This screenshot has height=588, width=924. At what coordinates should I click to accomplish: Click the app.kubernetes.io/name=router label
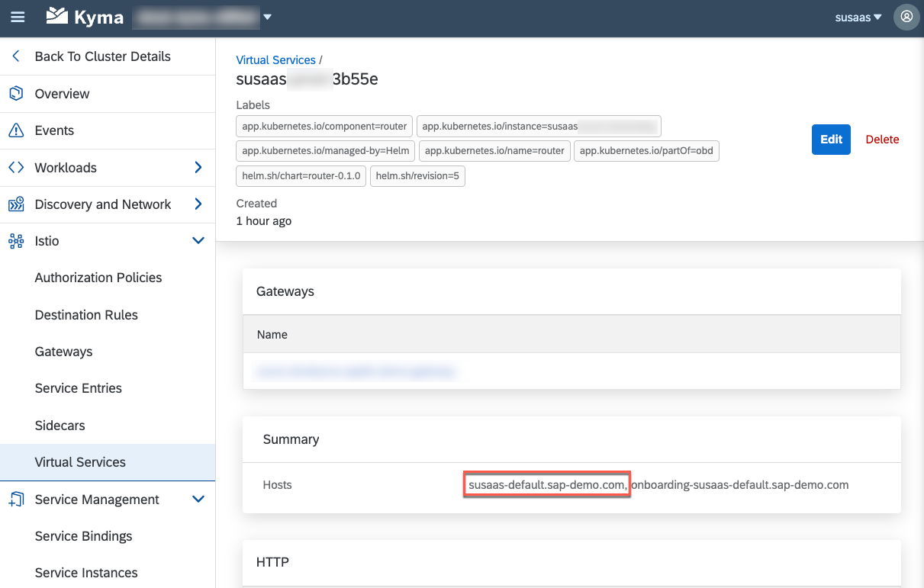494,151
